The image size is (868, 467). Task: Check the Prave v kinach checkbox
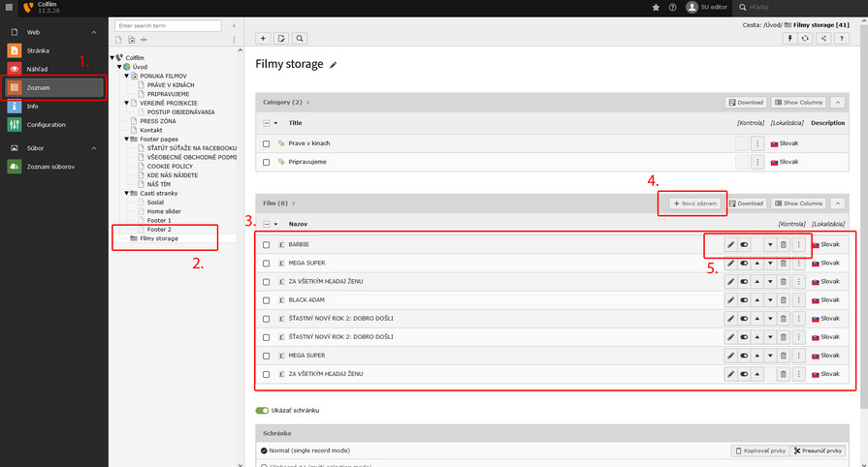pyautogui.click(x=267, y=143)
